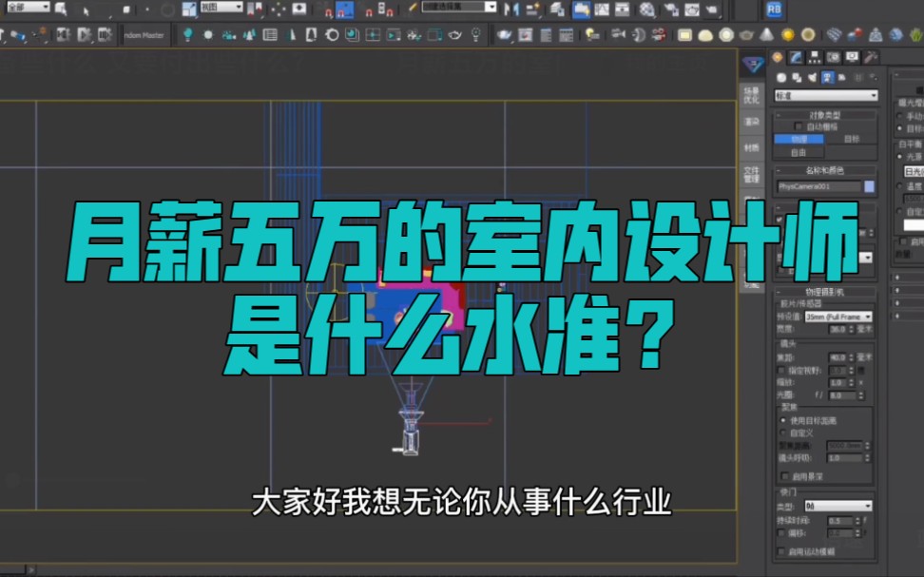The height and width of the screenshot is (577, 924).
Task: Open the Material Editor
Action: click(646, 10)
